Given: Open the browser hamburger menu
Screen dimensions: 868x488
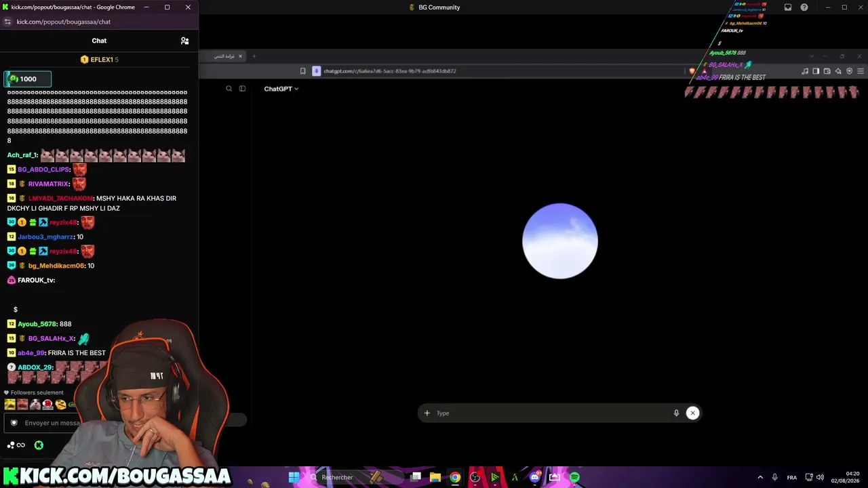Looking at the screenshot, I should [x=861, y=71].
